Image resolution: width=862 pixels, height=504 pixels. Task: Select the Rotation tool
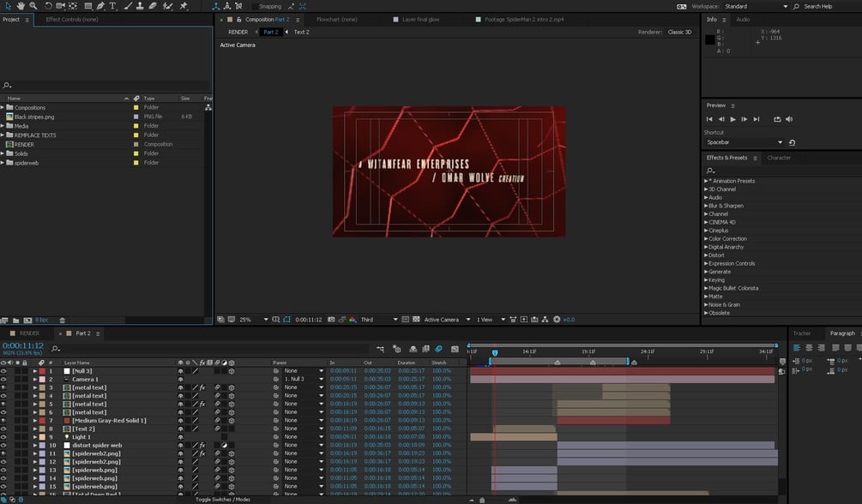(x=48, y=6)
